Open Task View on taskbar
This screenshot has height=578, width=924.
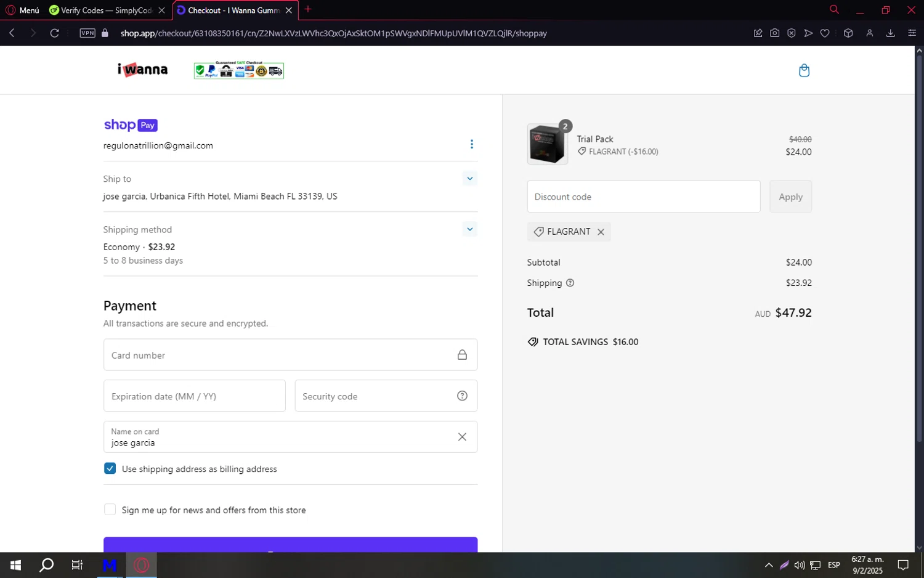click(77, 565)
